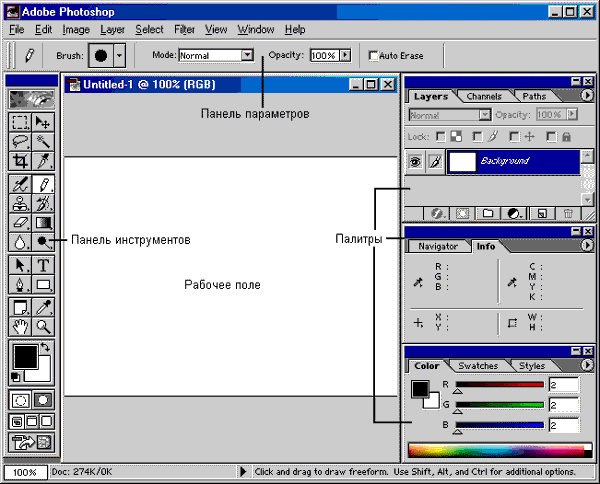The image size is (600, 484).
Task: Select the Zoom tool
Action: (43, 326)
